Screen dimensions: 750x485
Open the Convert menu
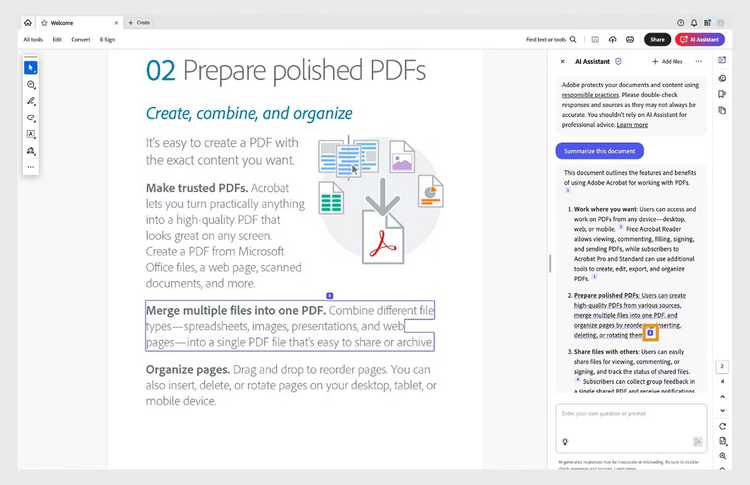click(x=81, y=40)
